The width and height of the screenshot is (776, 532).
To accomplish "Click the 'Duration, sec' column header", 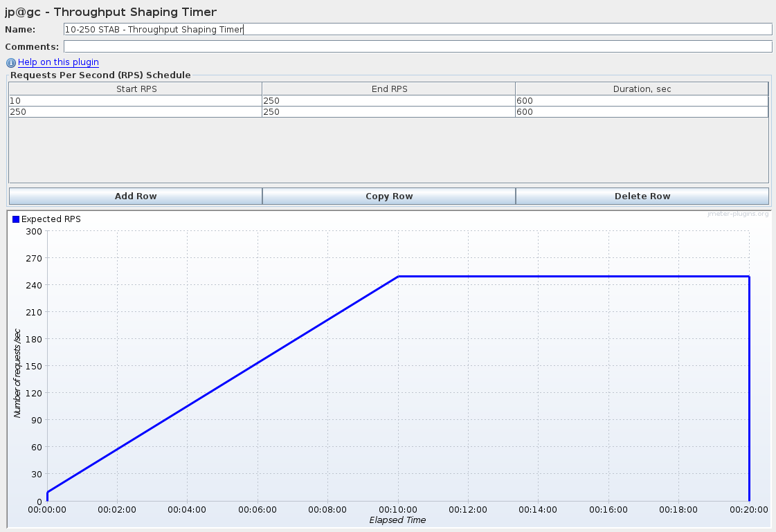I will click(642, 89).
